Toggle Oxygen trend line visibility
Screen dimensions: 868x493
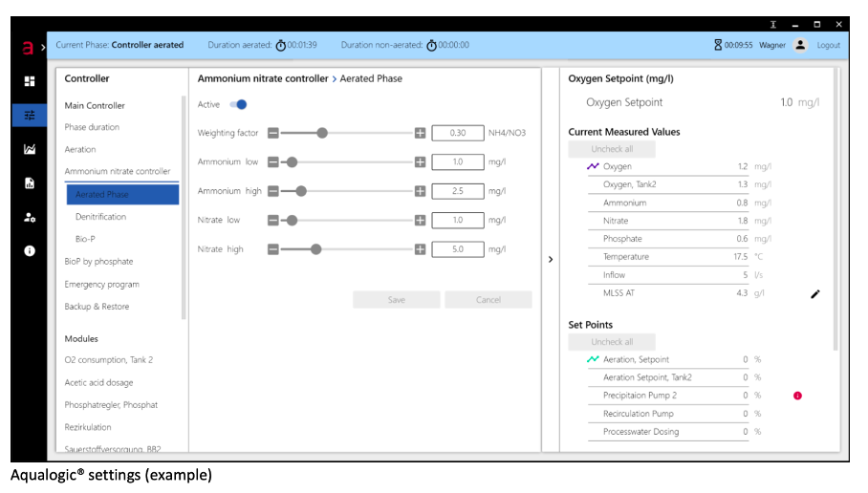pyautogui.click(x=593, y=166)
